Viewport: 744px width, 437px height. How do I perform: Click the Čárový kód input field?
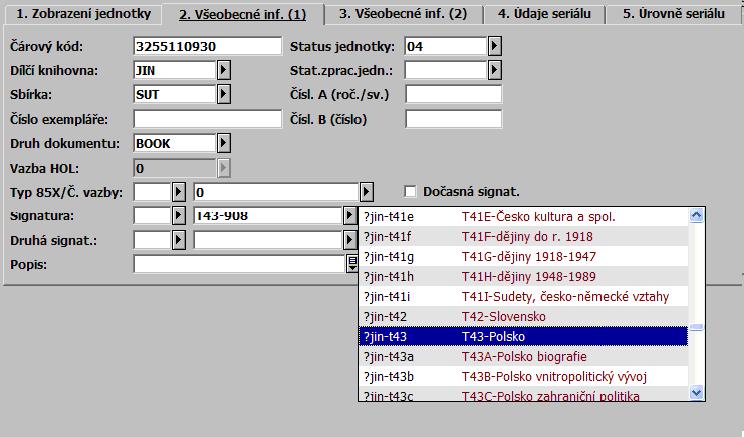[207, 46]
